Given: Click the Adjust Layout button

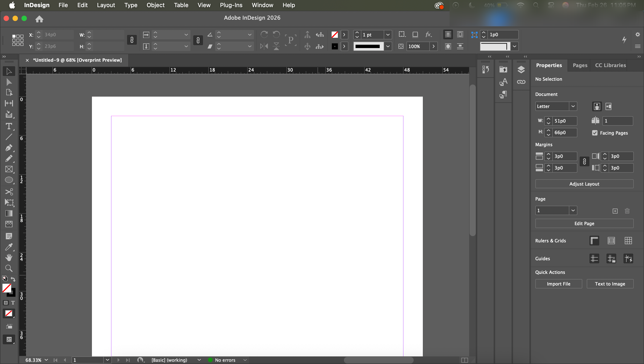Looking at the screenshot, I should (584, 184).
